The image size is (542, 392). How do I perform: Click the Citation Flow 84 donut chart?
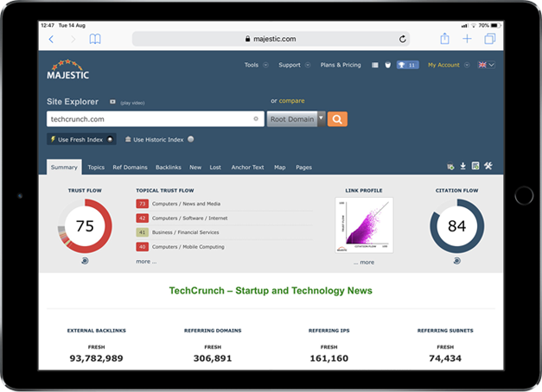(457, 226)
